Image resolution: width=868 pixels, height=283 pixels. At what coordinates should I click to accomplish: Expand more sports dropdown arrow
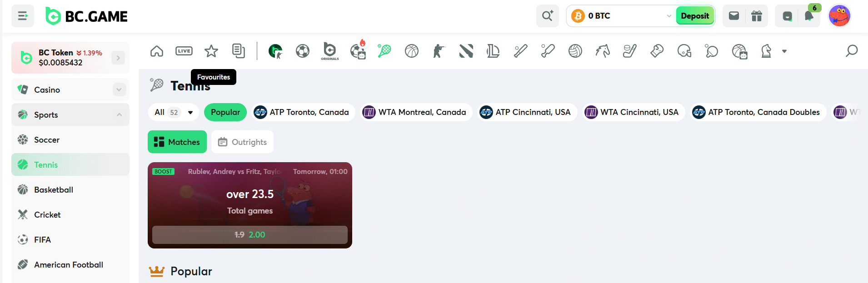coord(784,51)
